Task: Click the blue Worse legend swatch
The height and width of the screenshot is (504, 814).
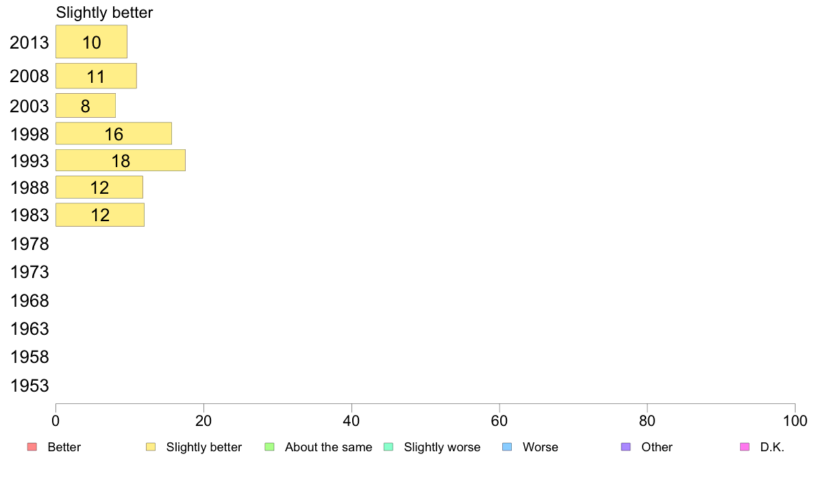Action: pos(507,447)
